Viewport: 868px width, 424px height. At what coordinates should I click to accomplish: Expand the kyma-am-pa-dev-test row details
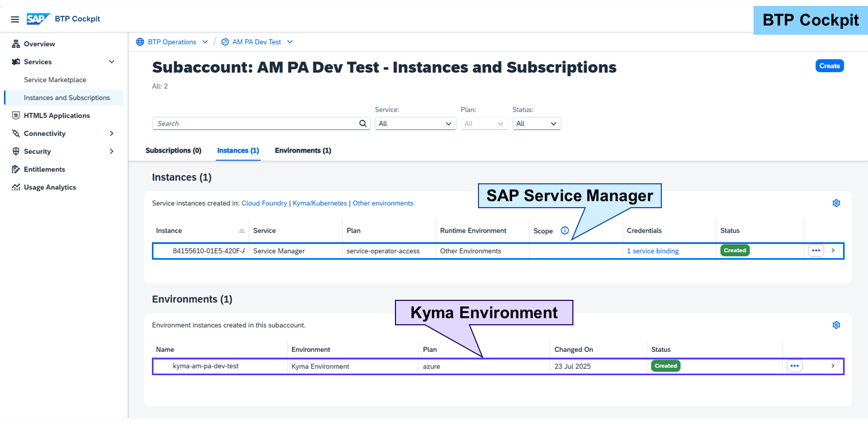coord(833,366)
